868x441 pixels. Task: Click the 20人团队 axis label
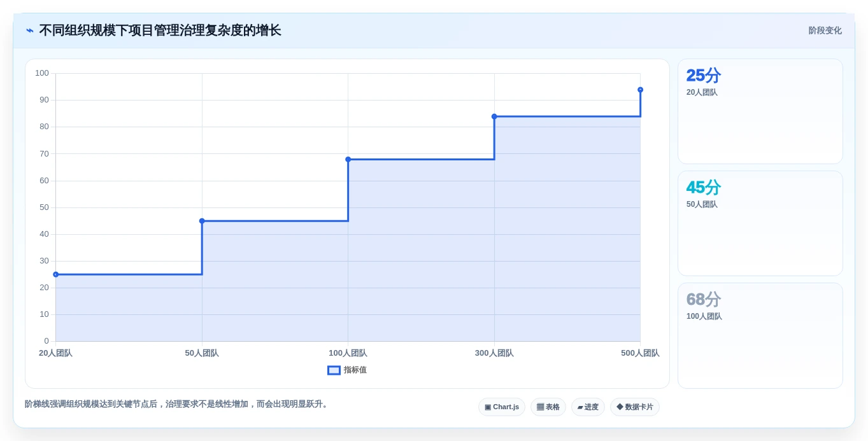click(x=56, y=353)
